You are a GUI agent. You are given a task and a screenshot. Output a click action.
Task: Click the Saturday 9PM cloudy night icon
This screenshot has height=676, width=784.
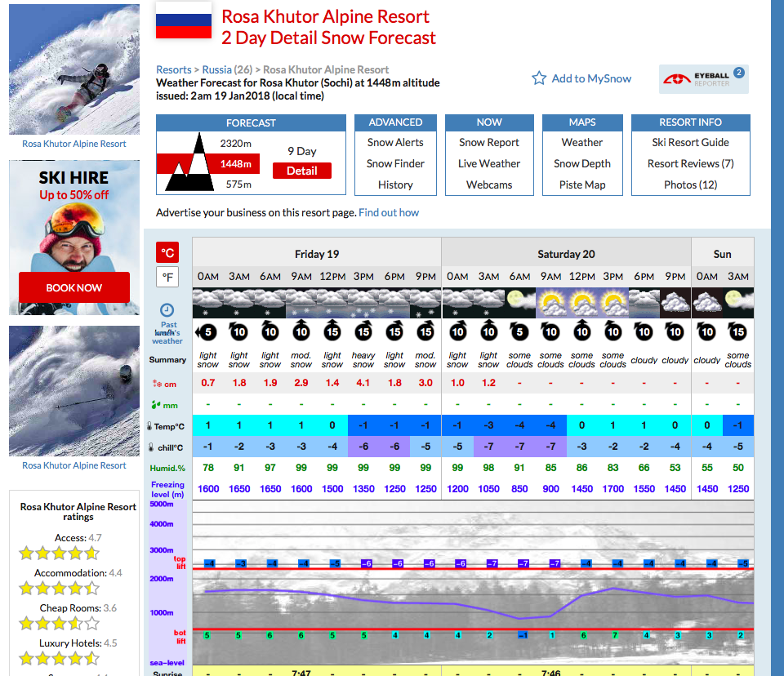point(675,303)
